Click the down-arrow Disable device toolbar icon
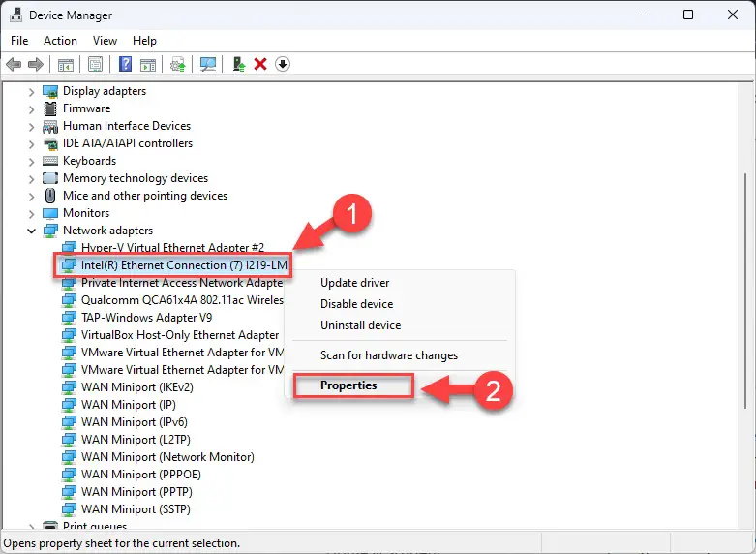The image size is (756, 554). 283,64
